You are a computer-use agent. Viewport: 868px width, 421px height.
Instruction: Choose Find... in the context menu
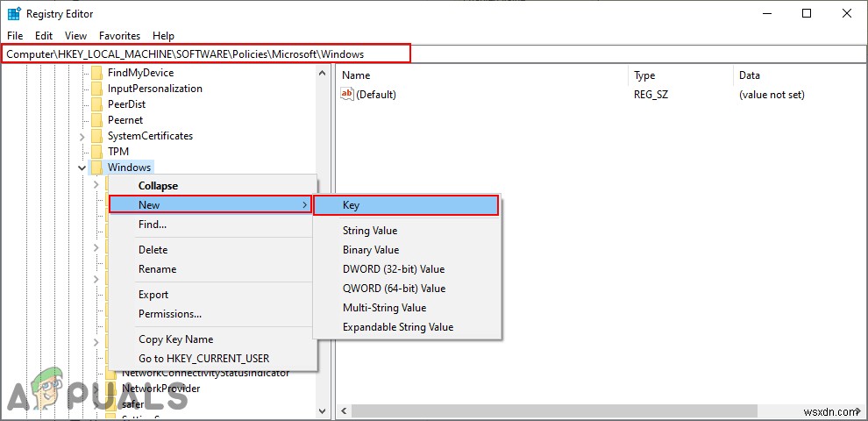(x=212, y=225)
